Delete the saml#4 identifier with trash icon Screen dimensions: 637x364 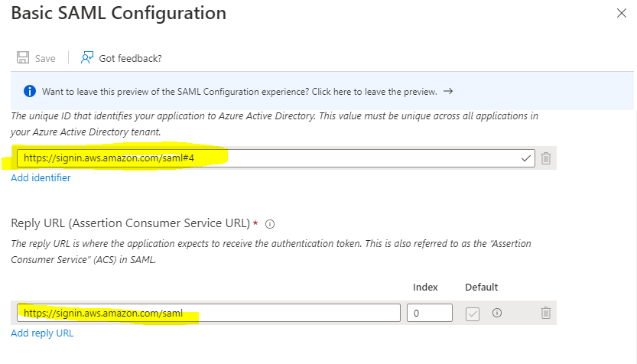tap(545, 158)
